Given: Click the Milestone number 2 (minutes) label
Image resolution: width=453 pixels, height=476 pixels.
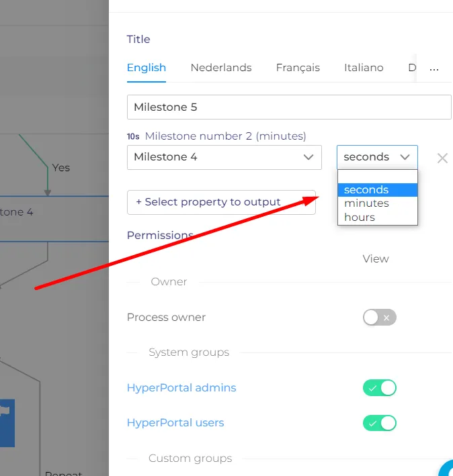Looking at the screenshot, I should point(225,136).
